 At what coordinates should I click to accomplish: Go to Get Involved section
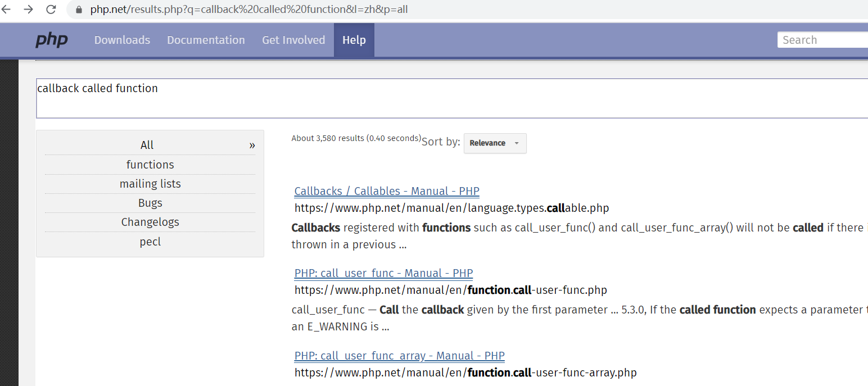293,40
